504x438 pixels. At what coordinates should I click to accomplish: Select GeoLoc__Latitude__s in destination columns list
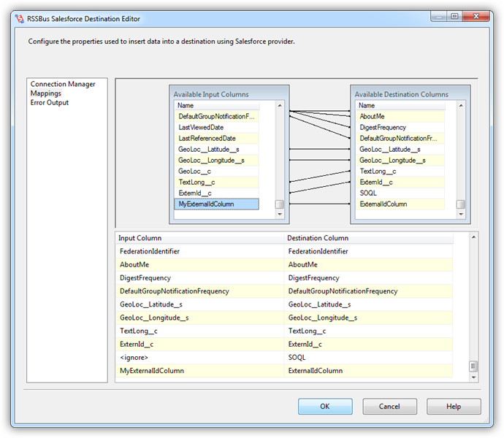(x=400, y=149)
